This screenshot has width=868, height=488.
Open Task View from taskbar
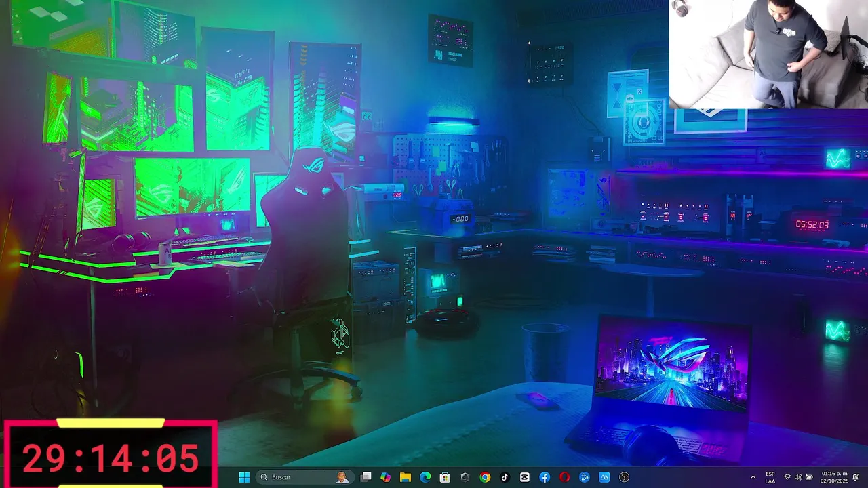(366, 477)
